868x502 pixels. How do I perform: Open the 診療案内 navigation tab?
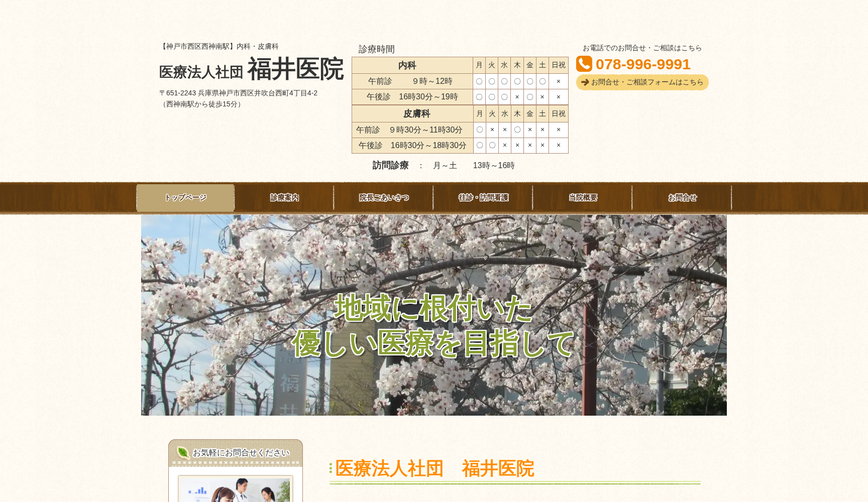pos(284,197)
